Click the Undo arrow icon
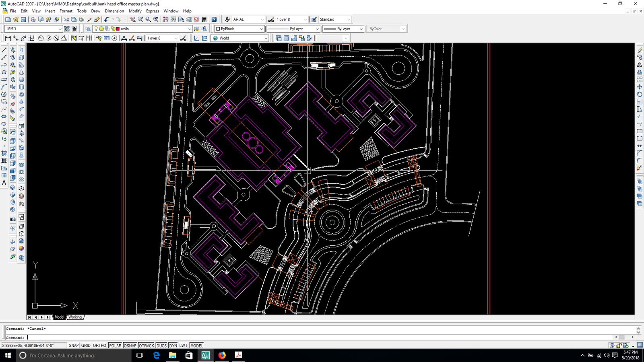644x362 pixels. [x=107, y=19]
